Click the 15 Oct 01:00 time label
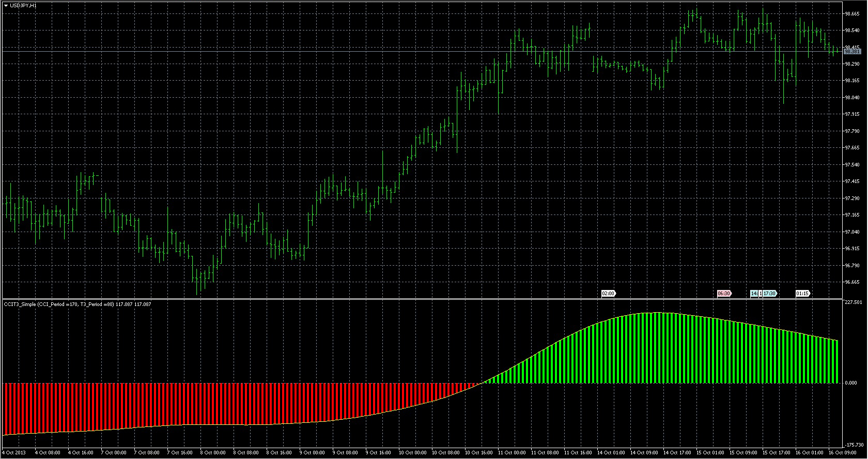The image size is (868, 459). 710,453
